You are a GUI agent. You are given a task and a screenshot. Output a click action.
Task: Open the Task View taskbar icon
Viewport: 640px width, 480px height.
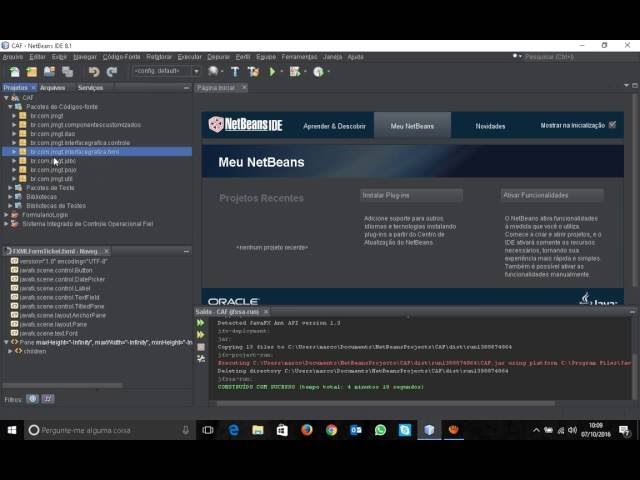[208, 430]
